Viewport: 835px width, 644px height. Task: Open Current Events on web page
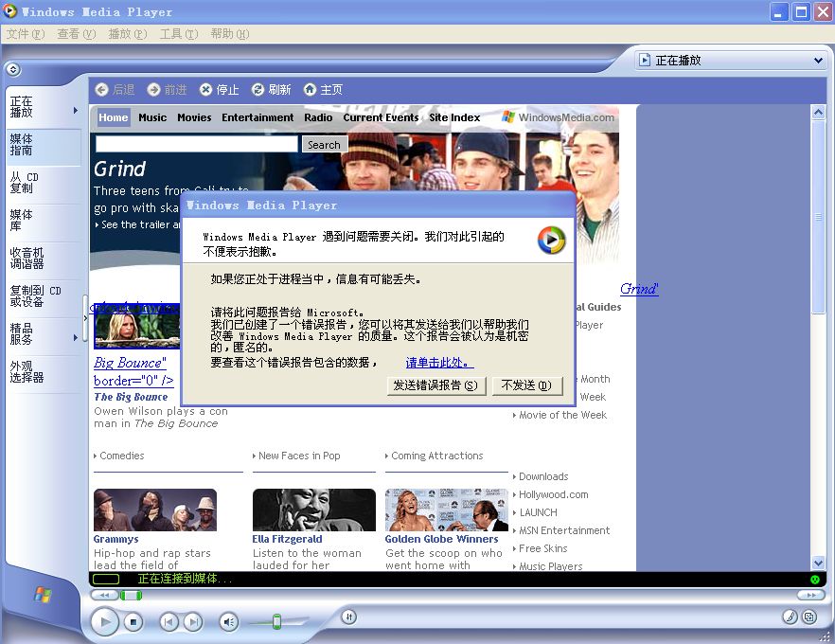[x=381, y=117]
